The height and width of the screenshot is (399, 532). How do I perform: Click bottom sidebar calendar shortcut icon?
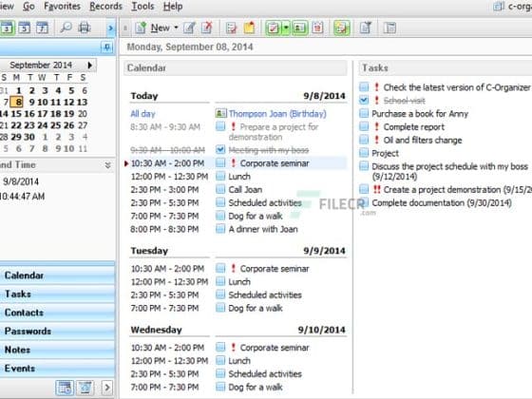pos(65,388)
